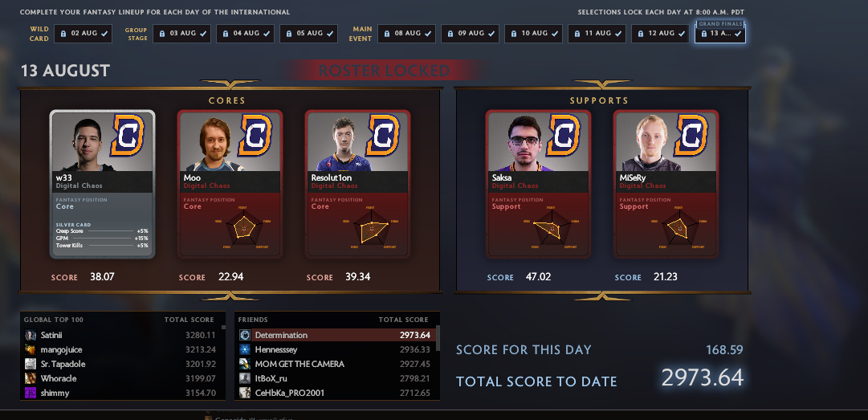The image size is (868, 420).
Task: Open the MiSeRy support card
Action: tap(666, 184)
